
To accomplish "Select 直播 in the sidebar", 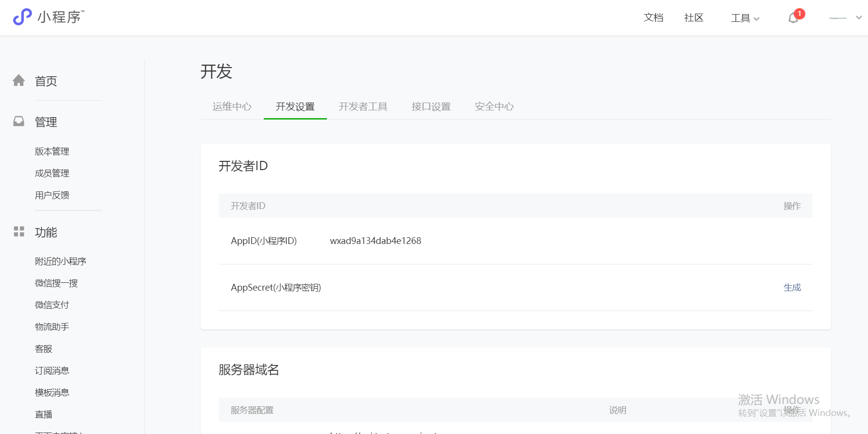I will click(x=44, y=414).
